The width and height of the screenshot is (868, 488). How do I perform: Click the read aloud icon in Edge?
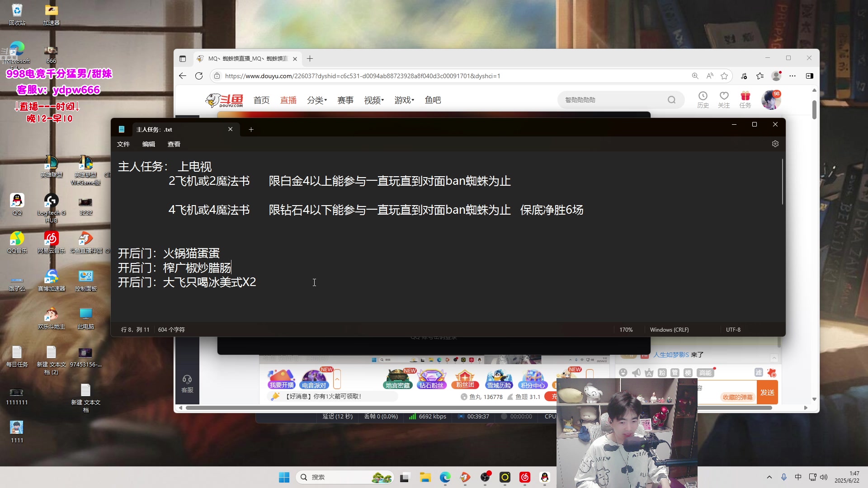[x=710, y=76]
